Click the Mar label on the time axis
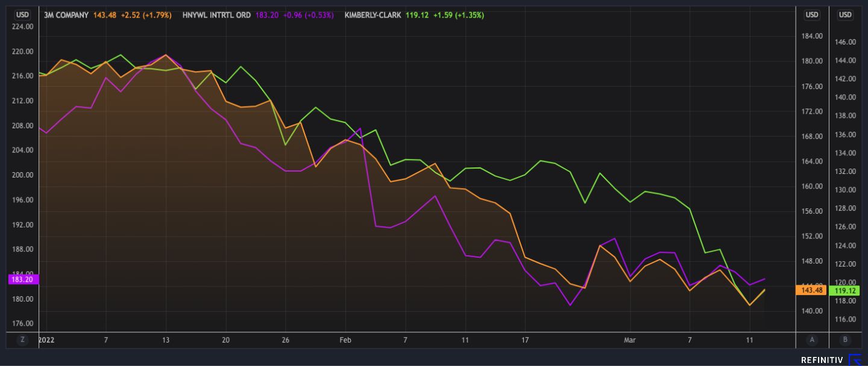 [630, 340]
